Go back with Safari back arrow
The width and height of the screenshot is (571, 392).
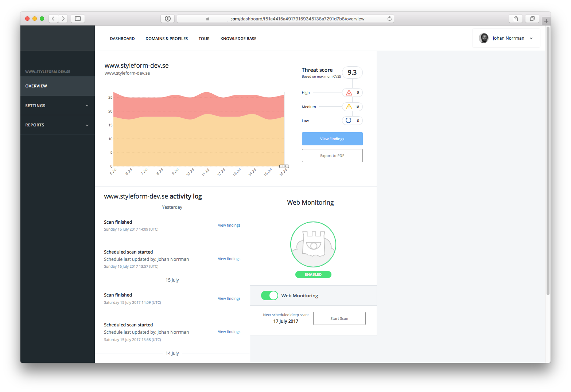tap(54, 19)
